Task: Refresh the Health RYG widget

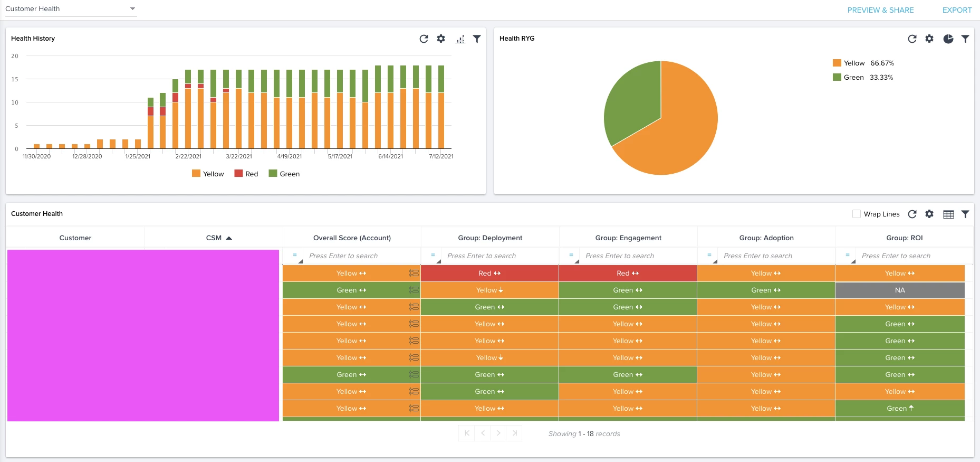Action: coord(912,39)
